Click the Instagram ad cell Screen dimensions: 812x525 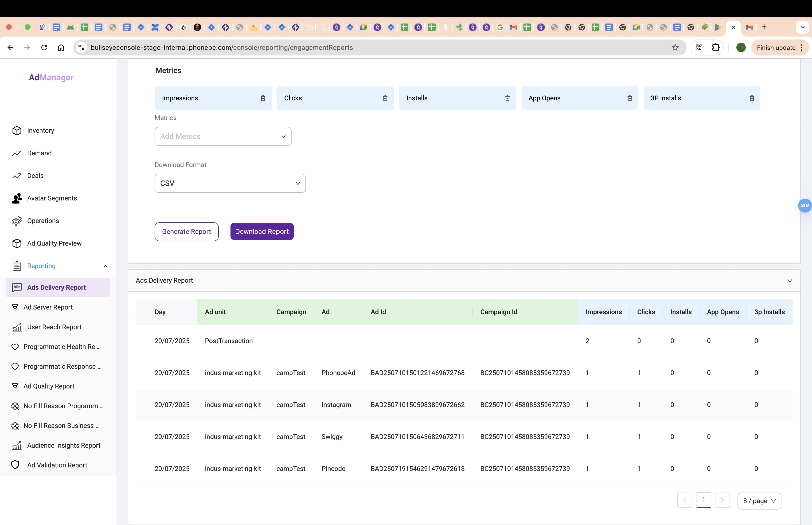336,405
